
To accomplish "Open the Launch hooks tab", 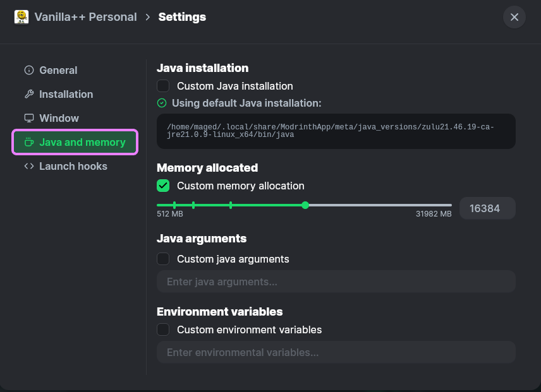I will click(x=75, y=167).
